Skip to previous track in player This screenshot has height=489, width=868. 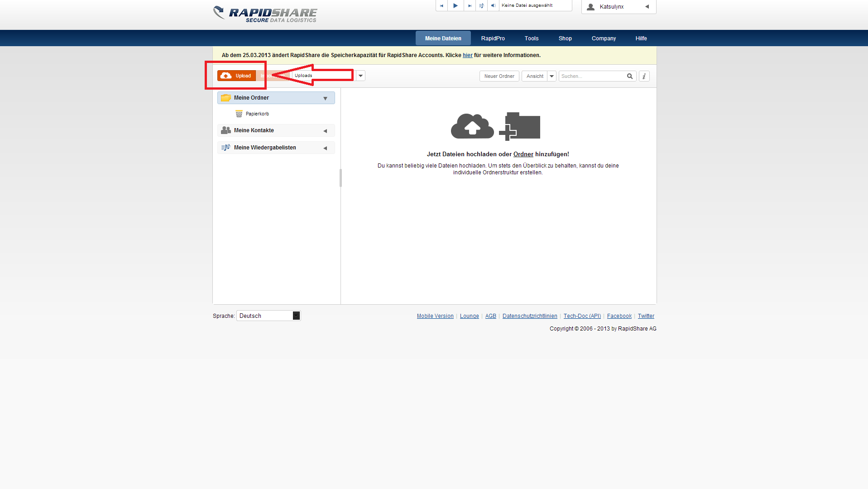(441, 6)
